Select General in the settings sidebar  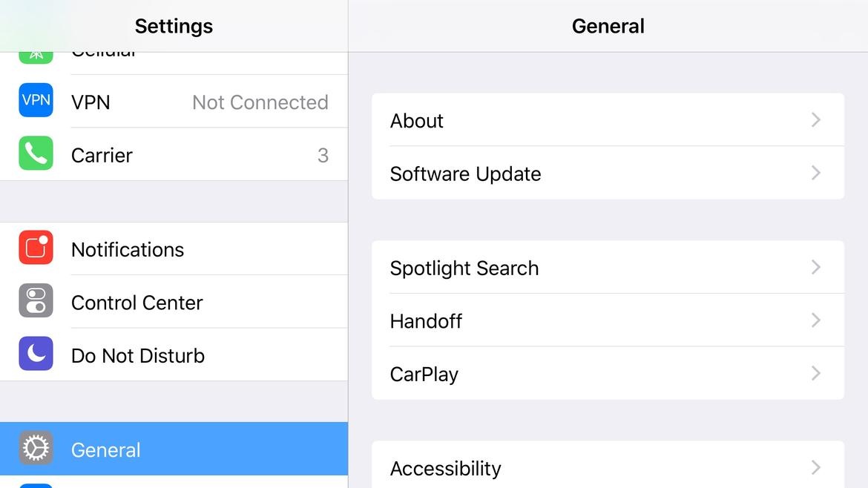point(106,449)
